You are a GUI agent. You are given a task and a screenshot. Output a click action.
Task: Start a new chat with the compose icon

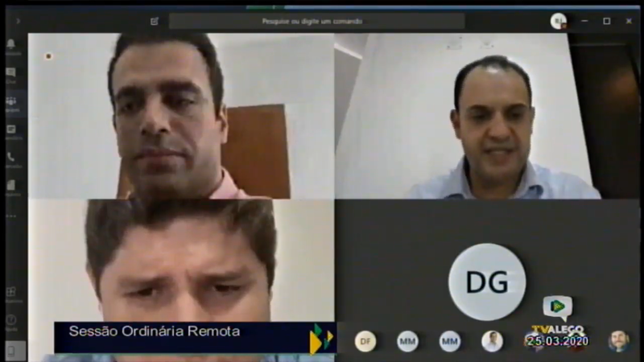[155, 21]
